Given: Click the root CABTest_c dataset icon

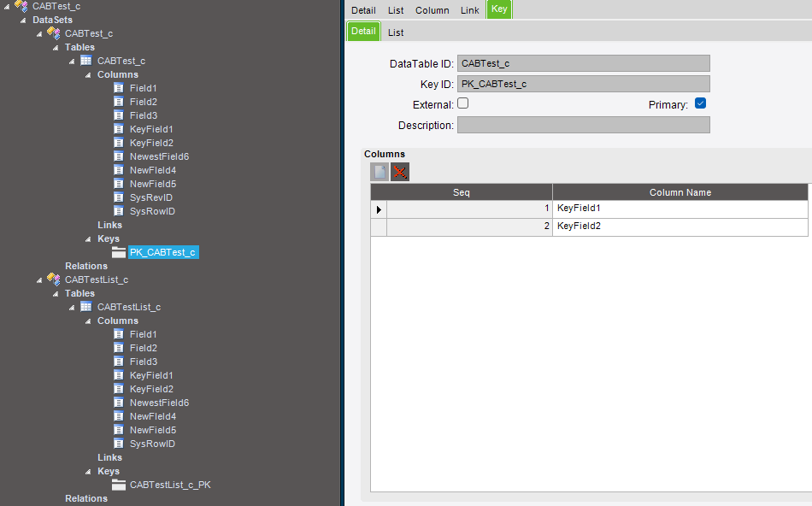Looking at the screenshot, I should [21, 6].
